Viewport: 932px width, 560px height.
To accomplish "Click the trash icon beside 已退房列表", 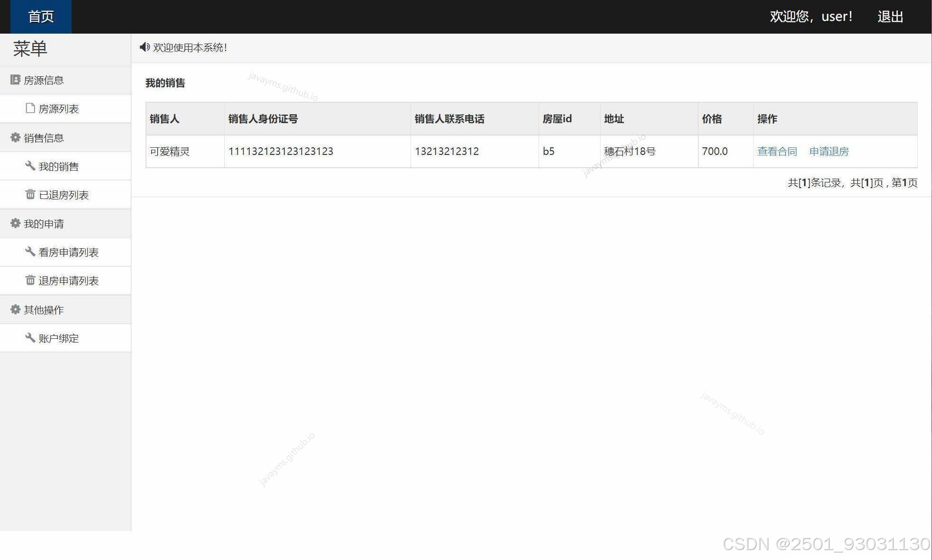I will tap(29, 194).
